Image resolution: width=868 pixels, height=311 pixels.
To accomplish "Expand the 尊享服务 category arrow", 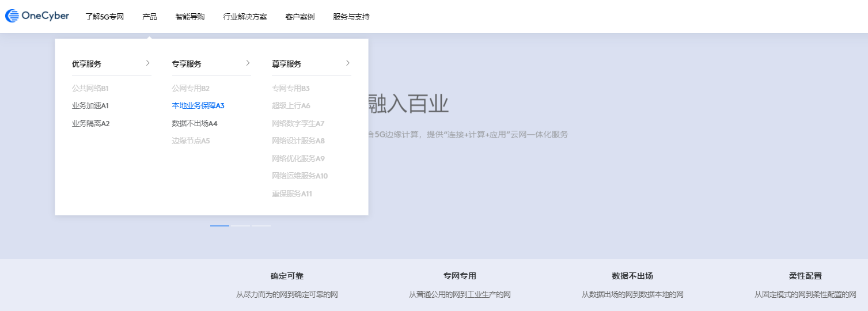I will [348, 63].
